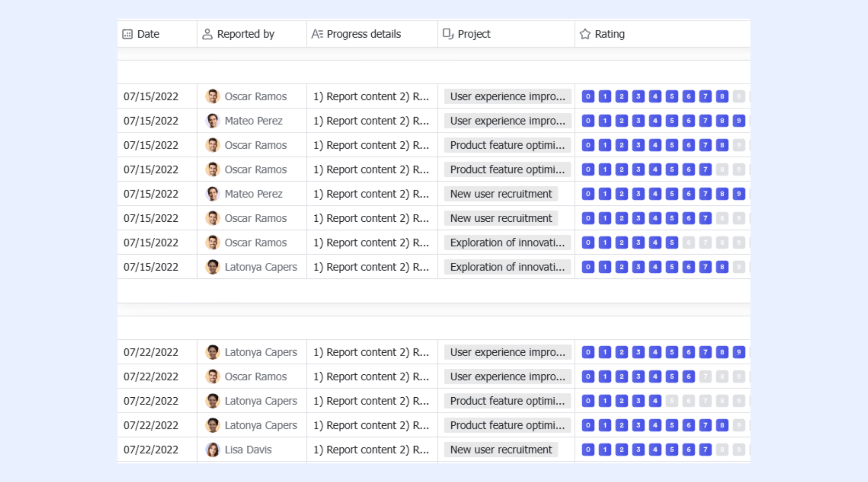The height and width of the screenshot is (482, 868).
Task: Select the Reported by column header label
Action: click(246, 34)
